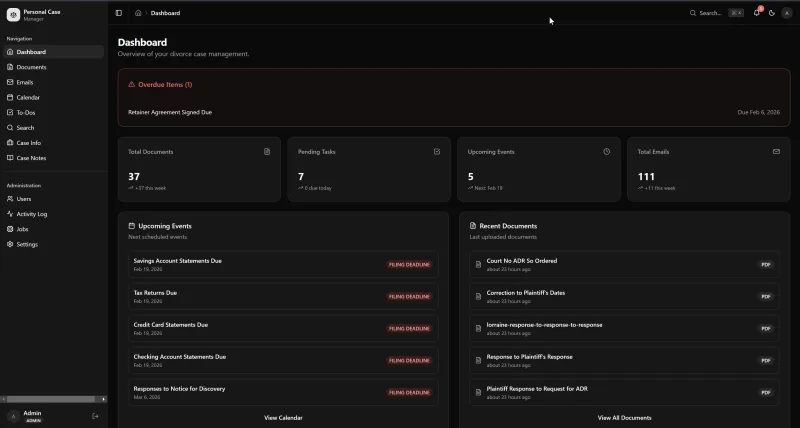The height and width of the screenshot is (428, 800).
Task: Open To-Dos in the sidebar
Action: (x=54, y=113)
